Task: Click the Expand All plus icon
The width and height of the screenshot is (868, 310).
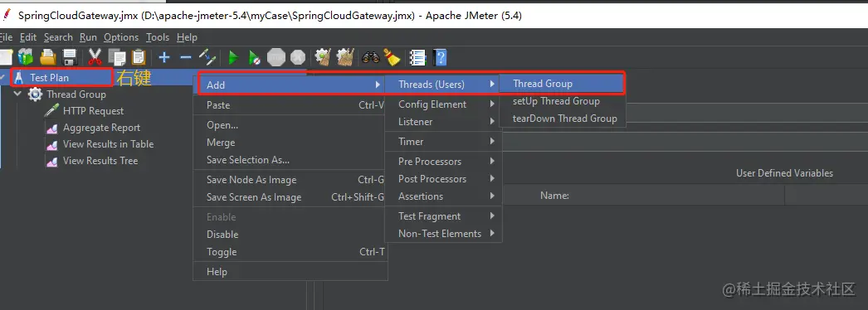Action: [x=164, y=57]
